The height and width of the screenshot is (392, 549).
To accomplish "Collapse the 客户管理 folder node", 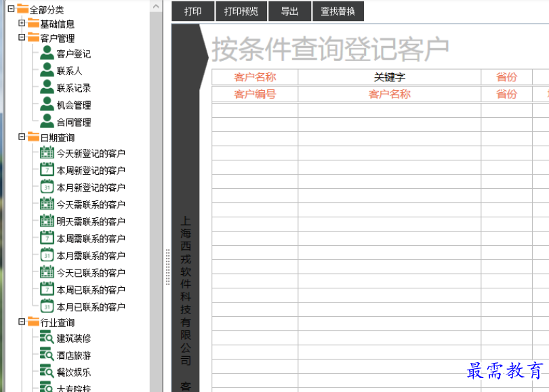I will coord(20,38).
